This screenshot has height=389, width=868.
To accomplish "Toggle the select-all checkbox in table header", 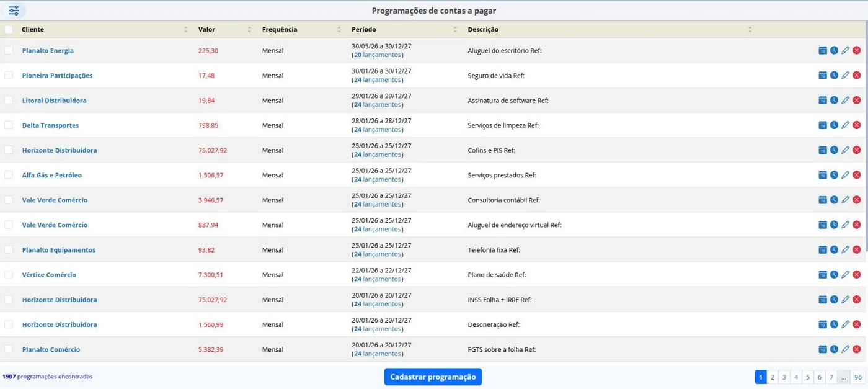I will (9, 29).
